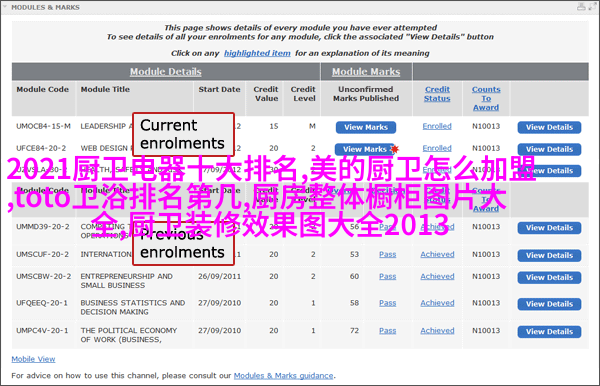Select module code UMMD39-20-2 text

coord(43,227)
